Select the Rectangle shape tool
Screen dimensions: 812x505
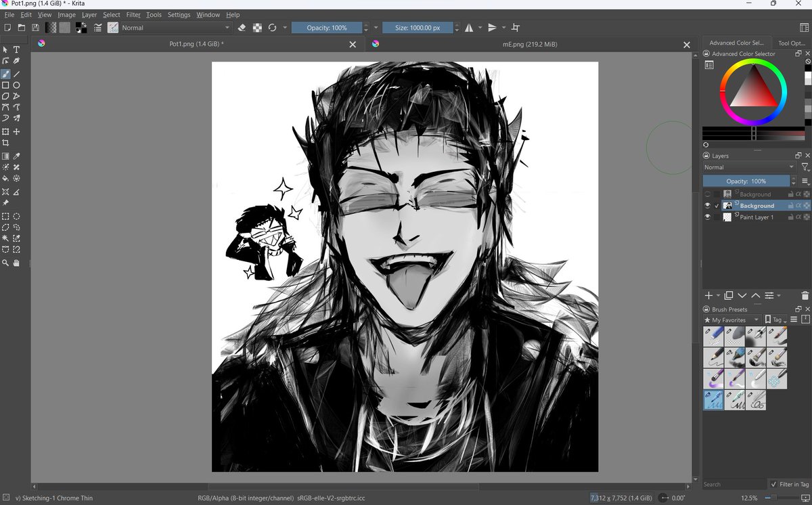pos(5,85)
